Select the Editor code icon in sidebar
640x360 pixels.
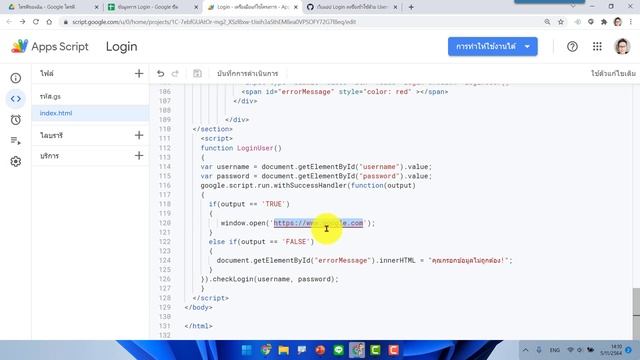16,99
